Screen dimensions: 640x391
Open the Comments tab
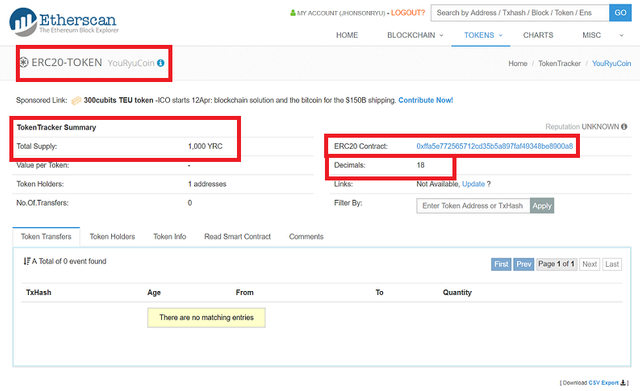pyautogui.click(x=306, y=237)
